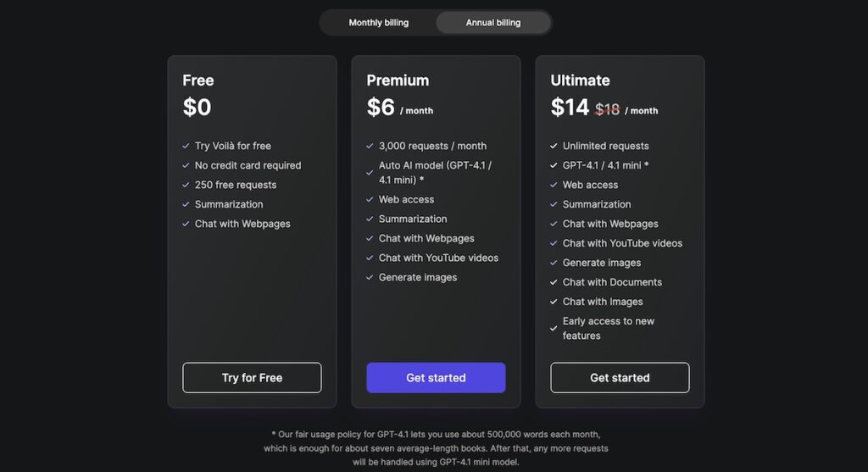Click checkmark beside 3,000 requests / month
Screen dimensions: 868x472
[370, 146]
